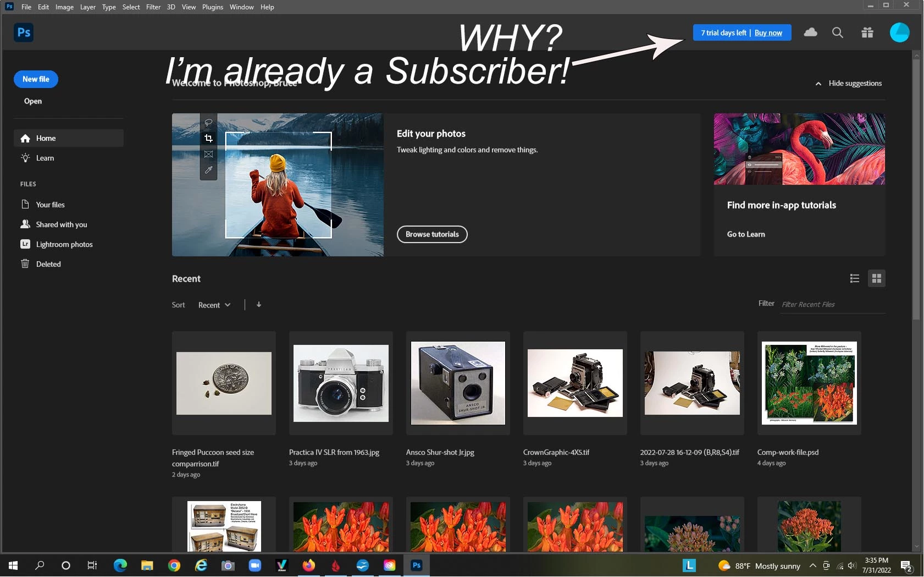The height and width of the screenshot is (577, 924).
Task: Open Ansco Shur-shot Jr.jpg thumbnail
Action: point(458,383)
